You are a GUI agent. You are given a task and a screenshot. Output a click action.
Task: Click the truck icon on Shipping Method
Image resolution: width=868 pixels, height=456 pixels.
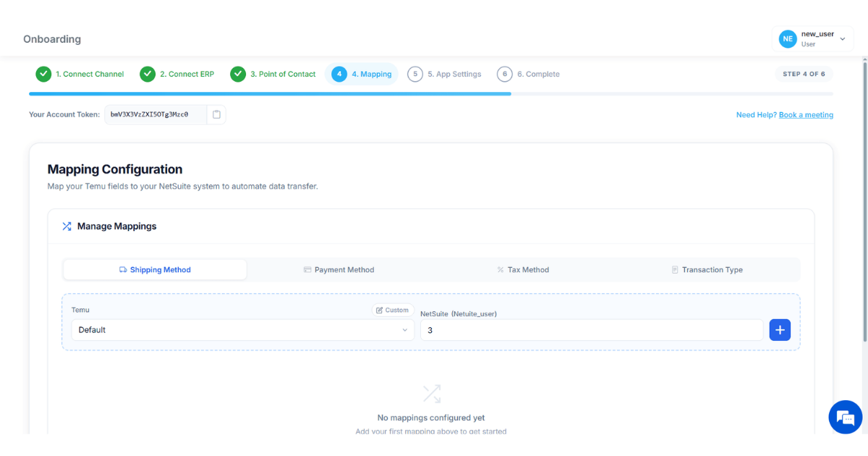[x=123, y=270]
